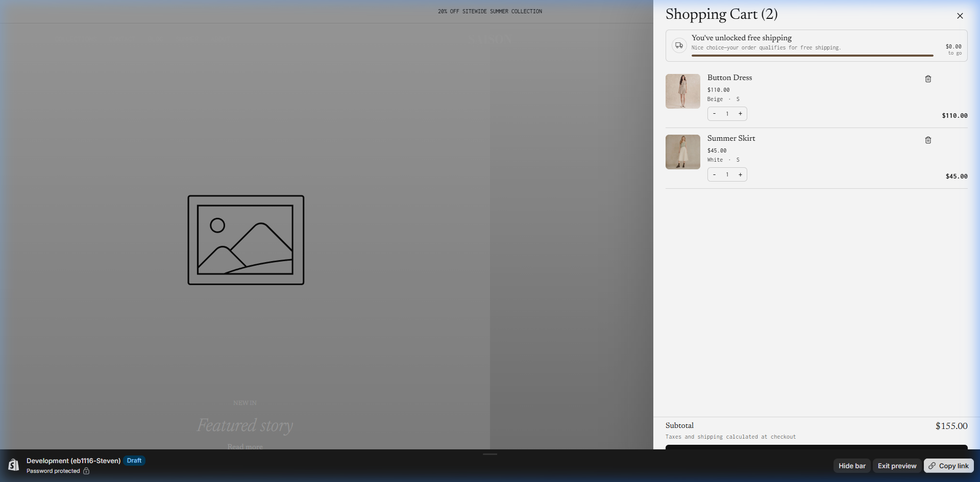The image size is (980, 482).
Task: Click the link icon in Copy link
Action: [932, 466]
